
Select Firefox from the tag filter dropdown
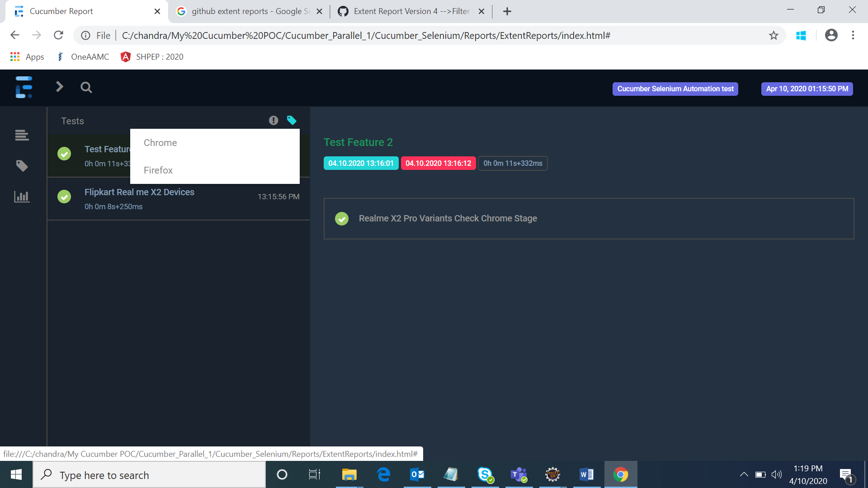(x=158, y=170)
